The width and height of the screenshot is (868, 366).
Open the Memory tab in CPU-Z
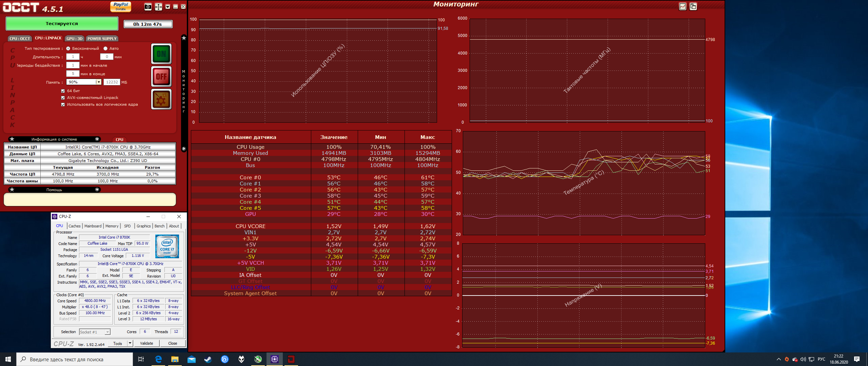112,226
